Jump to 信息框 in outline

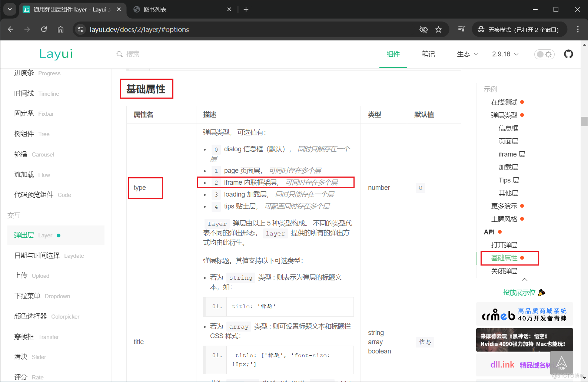click(x=508, y=128)
